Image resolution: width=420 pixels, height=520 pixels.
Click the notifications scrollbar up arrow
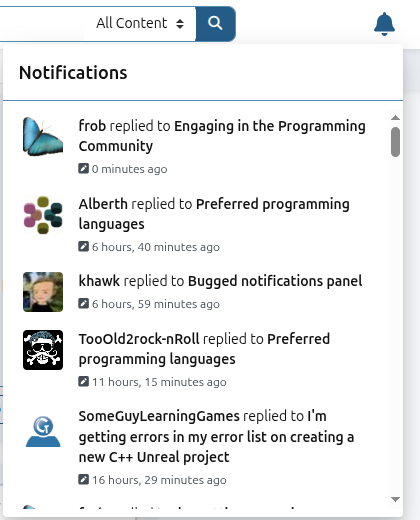pos(395,118)
